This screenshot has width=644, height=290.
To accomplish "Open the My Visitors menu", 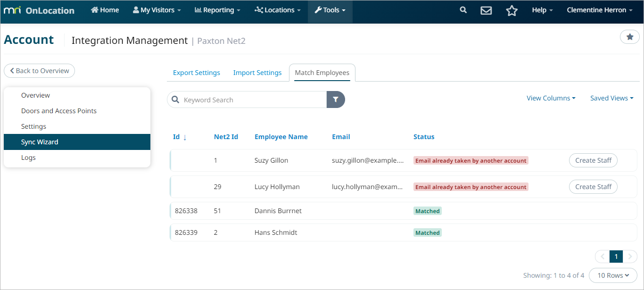I will (x=157, y=10).
